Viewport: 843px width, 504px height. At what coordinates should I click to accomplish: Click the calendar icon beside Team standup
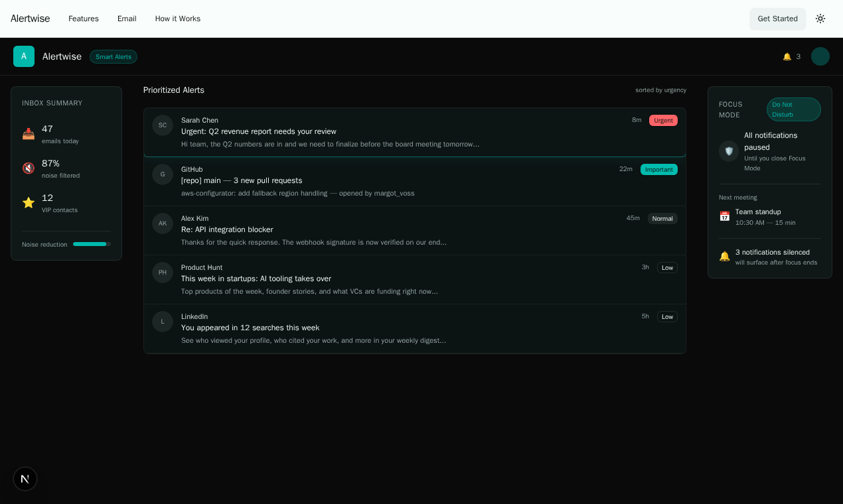[725, 217]
